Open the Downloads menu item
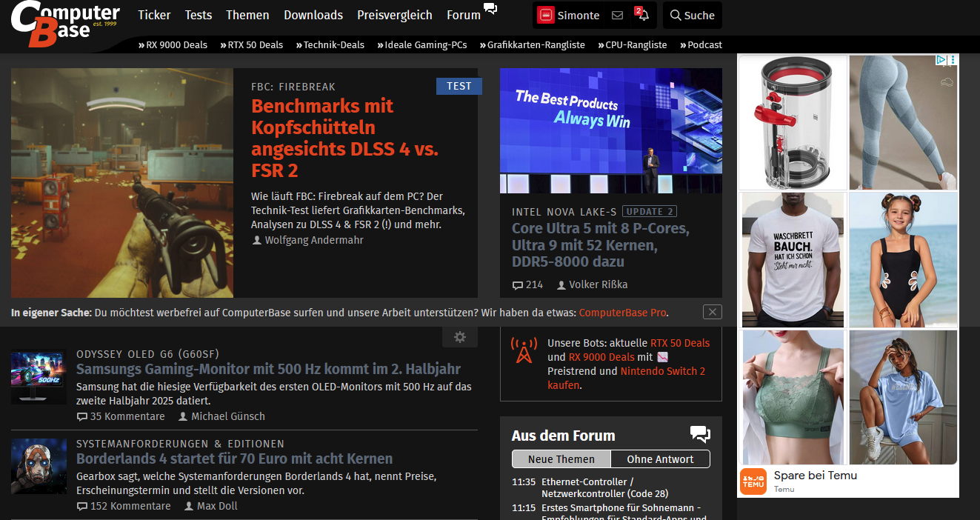This screenshot has height=520, width=980. click(x=313, y=15)
